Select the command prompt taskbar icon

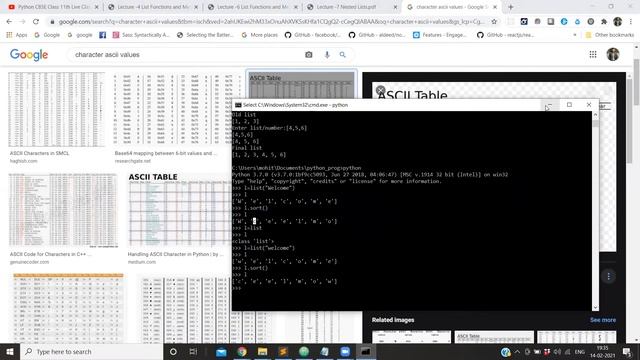click(x=366, y=351)
